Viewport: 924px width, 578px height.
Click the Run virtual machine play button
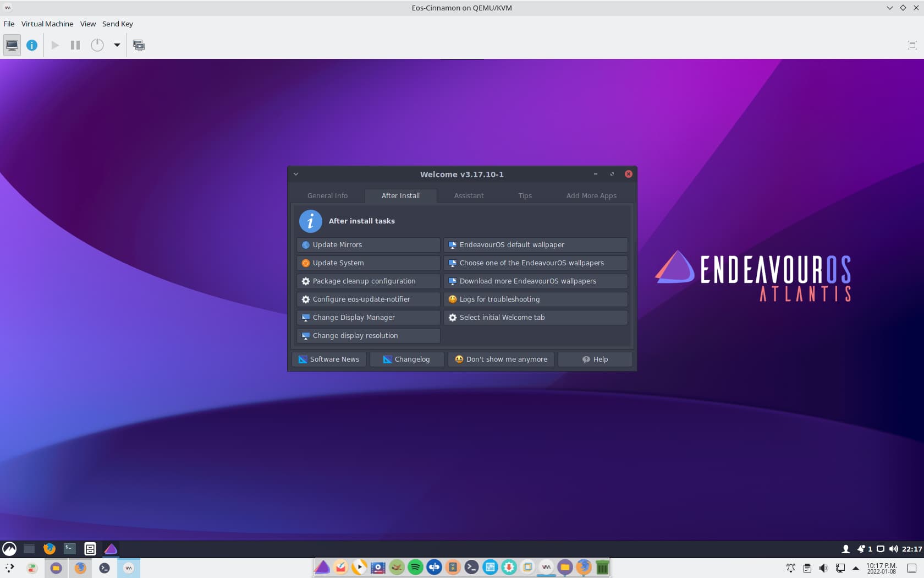(x=55, y=45)
